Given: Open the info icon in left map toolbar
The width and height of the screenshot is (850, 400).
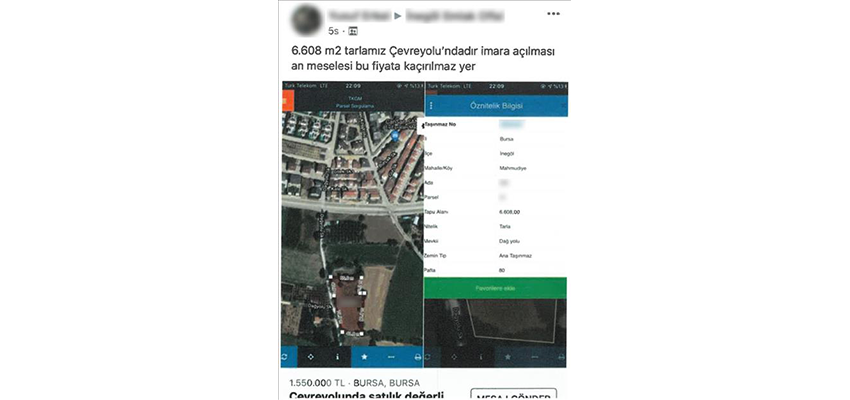Looking at the screenshot, I should (x=337, y=357).
